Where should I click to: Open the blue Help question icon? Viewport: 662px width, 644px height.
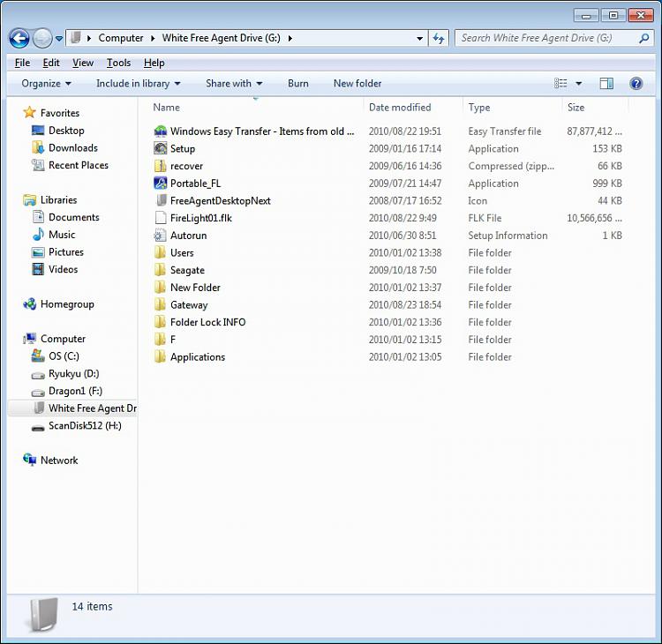636,84
